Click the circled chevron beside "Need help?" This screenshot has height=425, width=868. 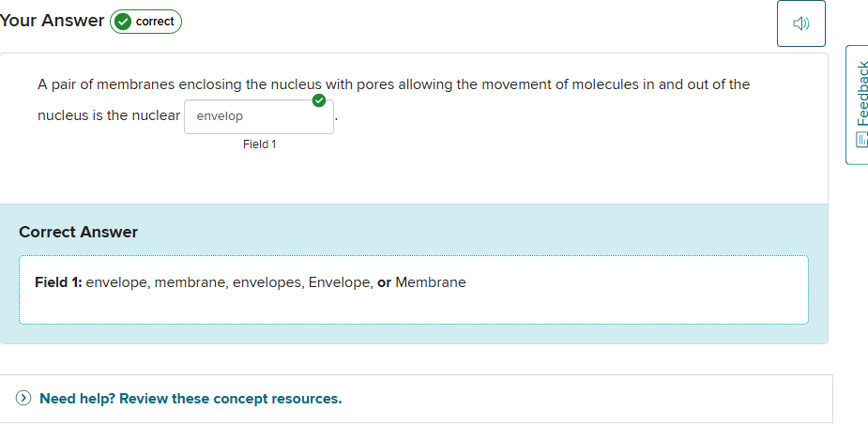(24, 399)
